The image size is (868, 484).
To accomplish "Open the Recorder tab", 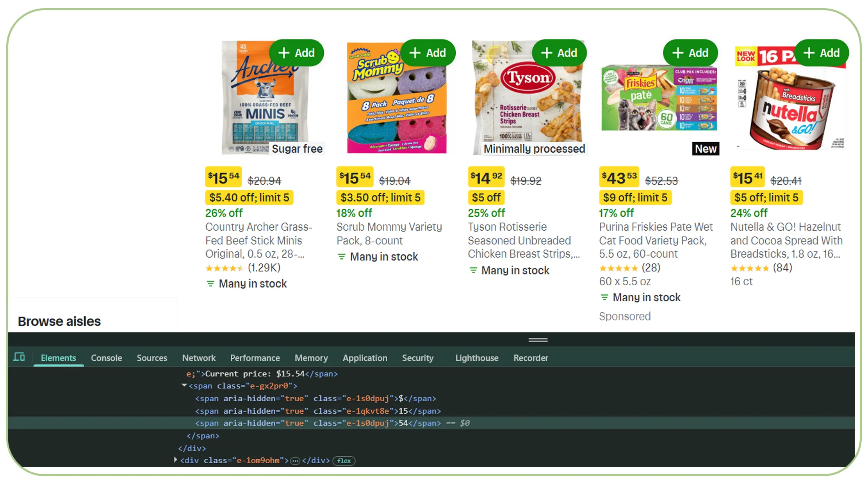I will (531, 358).
